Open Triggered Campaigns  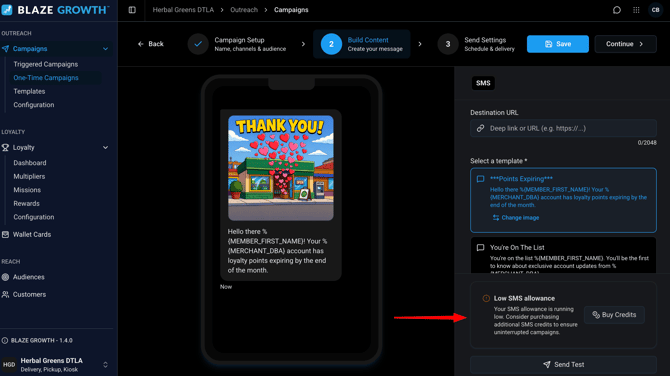46,64
